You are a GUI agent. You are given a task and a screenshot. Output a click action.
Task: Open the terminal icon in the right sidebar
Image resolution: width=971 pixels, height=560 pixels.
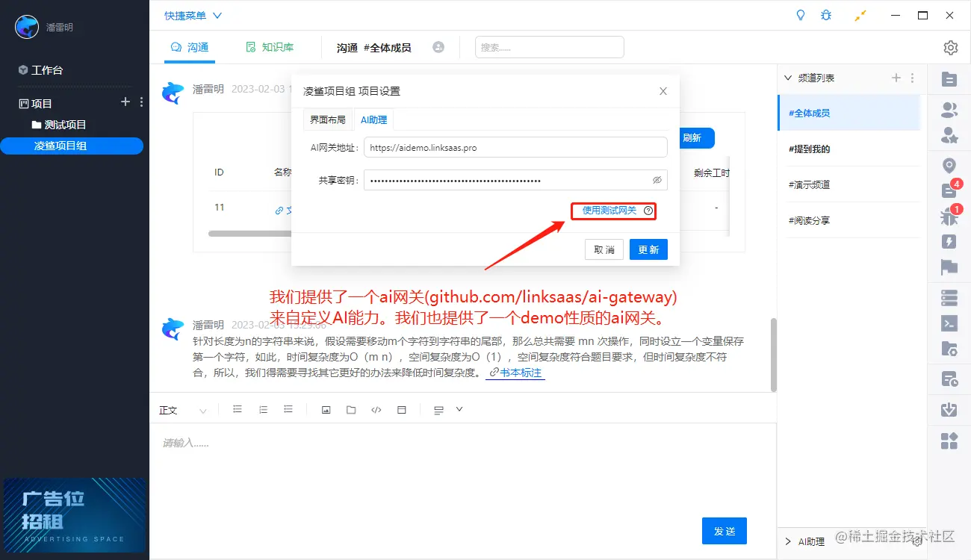tap(949, 323)
